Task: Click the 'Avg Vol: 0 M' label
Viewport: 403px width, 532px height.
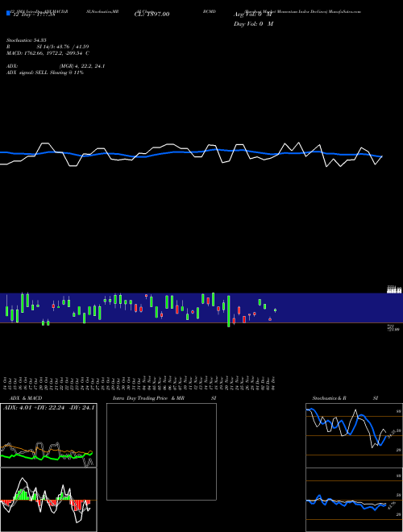Action: coord(253,15)
